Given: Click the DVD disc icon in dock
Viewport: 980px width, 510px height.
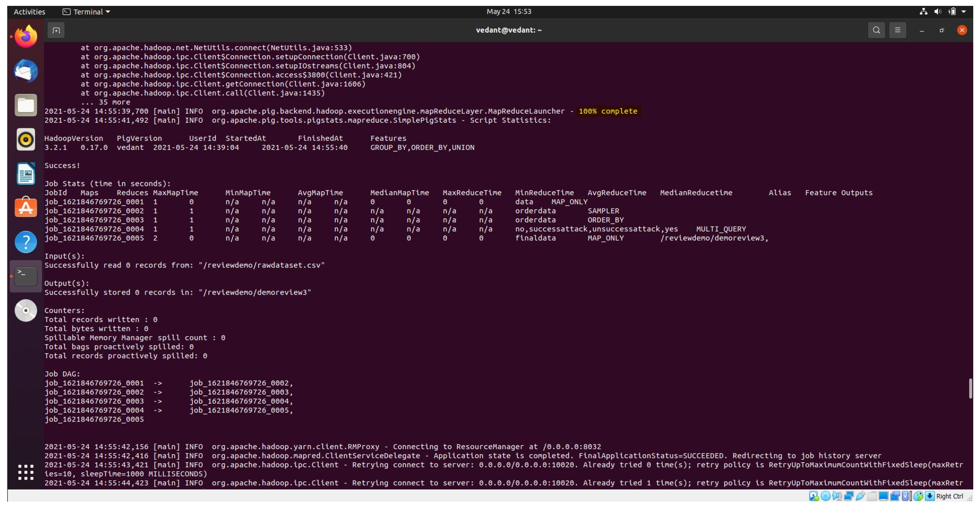Looking at the screenshot, I should 26,311.
